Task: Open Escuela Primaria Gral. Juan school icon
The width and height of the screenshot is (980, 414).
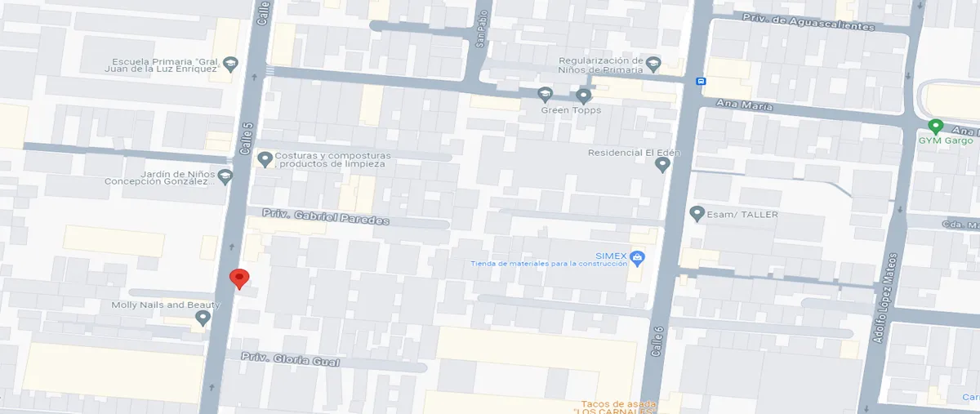Action: point(230,65)
